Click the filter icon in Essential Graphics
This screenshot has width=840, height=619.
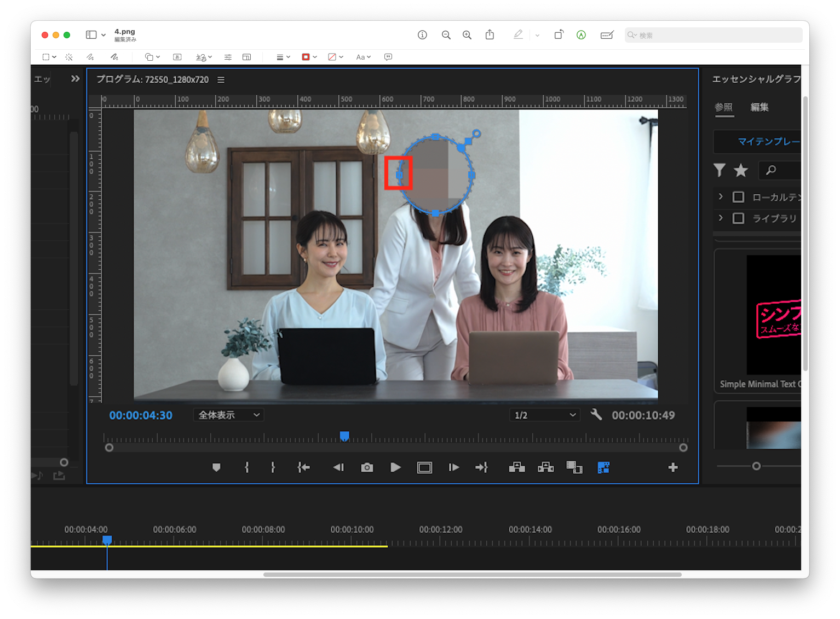click(x=719, y=170)
